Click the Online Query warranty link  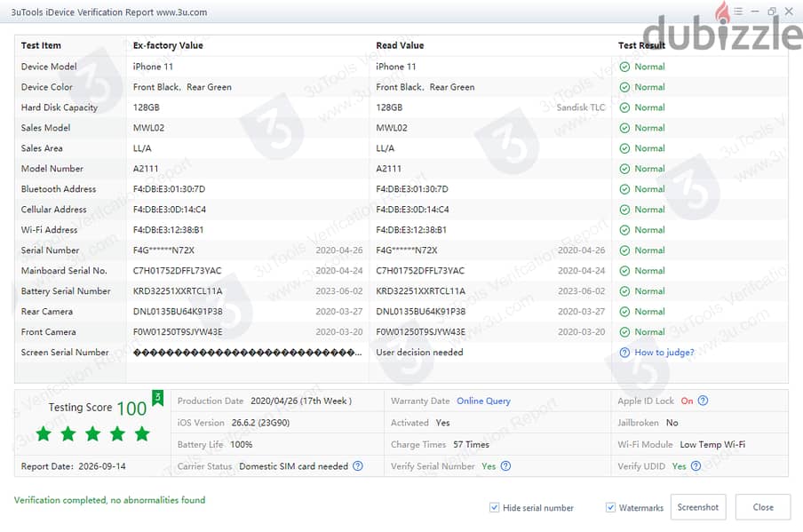[483, 401]
